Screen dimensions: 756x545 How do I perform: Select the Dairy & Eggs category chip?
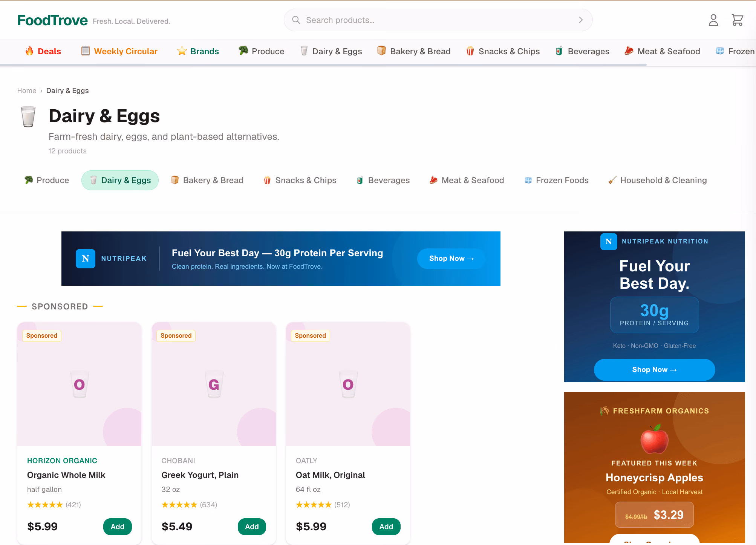tap(120, 180)
